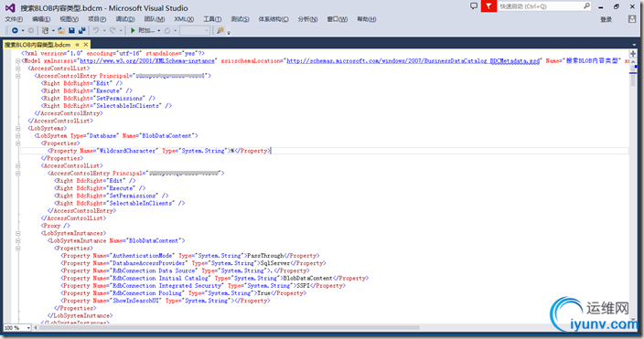This screenshot has height=339, width=644.
Task: Close the 搜索BLOB内容类型.bdcm tab
Action: click(x=85, y=45)
